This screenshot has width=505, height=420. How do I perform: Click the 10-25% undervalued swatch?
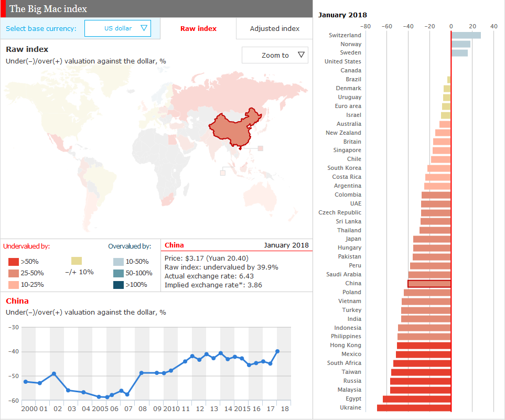coord(14,285)
